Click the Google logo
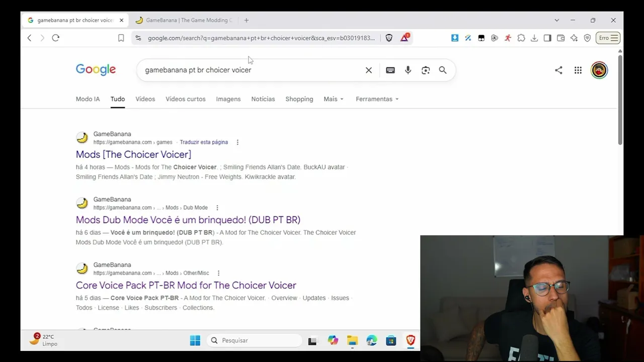Viewport: 644px width, 362px height. pos(96,70)
